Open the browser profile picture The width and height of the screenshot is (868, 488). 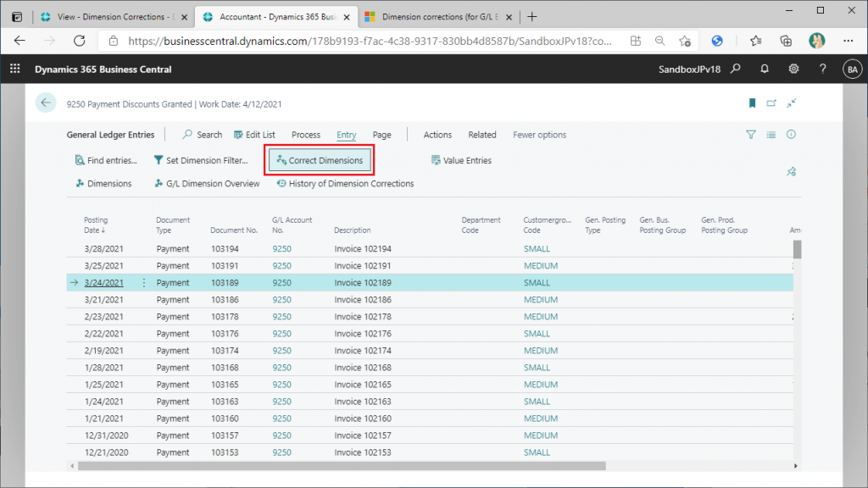coord(816,41)
